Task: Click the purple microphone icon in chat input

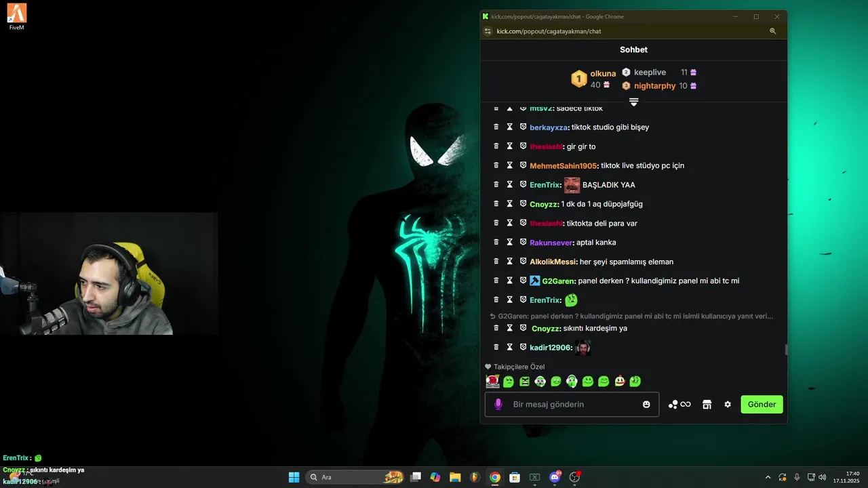Action: pyautogui.click(x=498, y=404)
